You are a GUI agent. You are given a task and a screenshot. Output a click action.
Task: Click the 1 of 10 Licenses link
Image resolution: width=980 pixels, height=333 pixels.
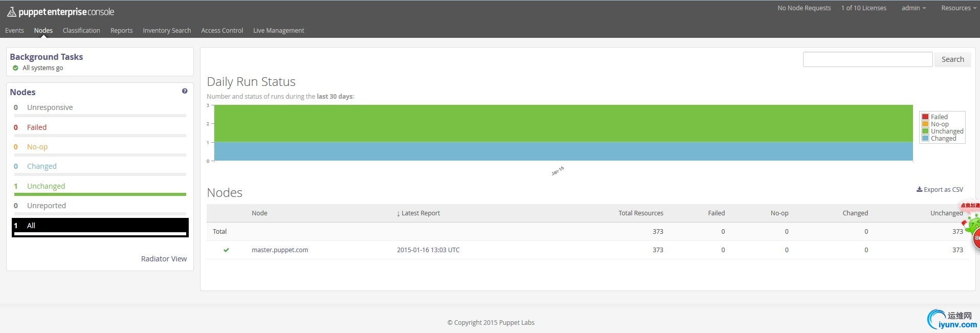coord(864,8)
